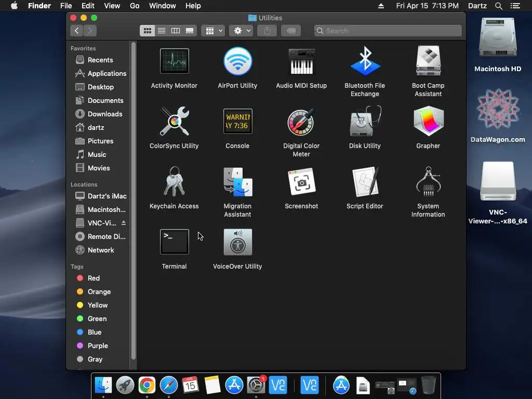This screenshot has width=532, height=399.
Task: Eject VNC-Viewer volume in sidebar
Action: [124, 223]
